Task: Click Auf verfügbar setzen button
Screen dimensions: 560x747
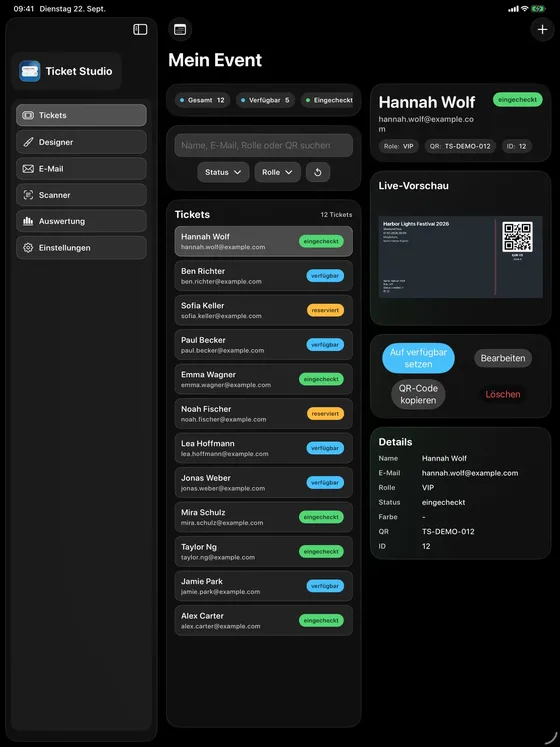Action: [418, 358]
